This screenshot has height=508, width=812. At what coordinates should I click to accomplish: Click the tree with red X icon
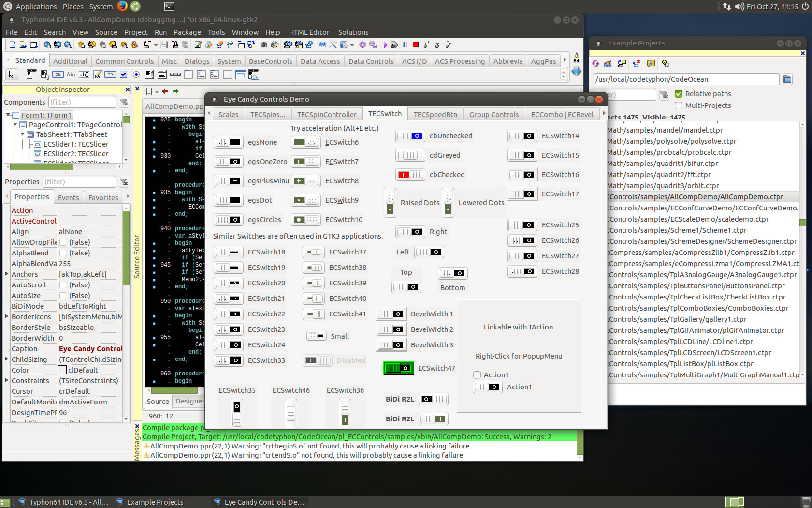coord(636,63)
